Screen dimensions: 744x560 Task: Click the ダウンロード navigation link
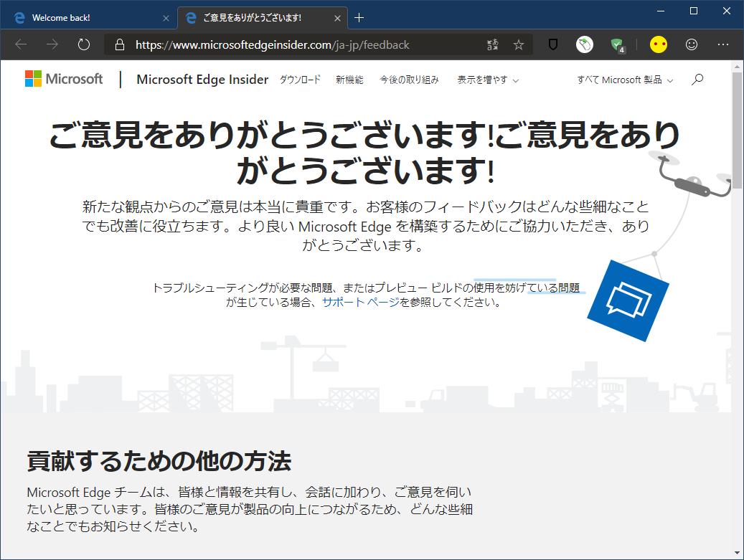tap(300, 80)
